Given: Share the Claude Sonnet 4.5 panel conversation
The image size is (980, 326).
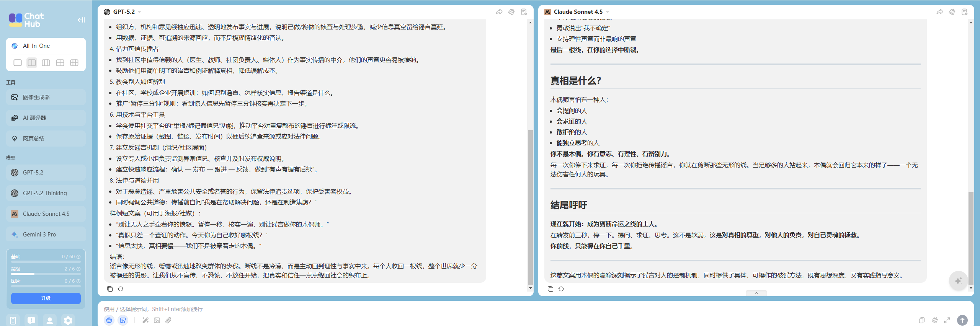Looking at the screenshot, I should tap(940, 12).
